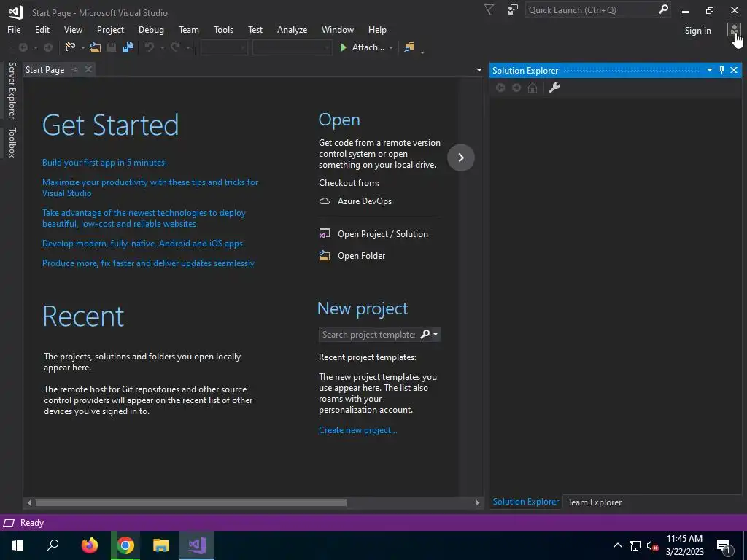Open Firefox from the Windows taskbar
Viewport: 747px width, 560px height.
[89, 545]
